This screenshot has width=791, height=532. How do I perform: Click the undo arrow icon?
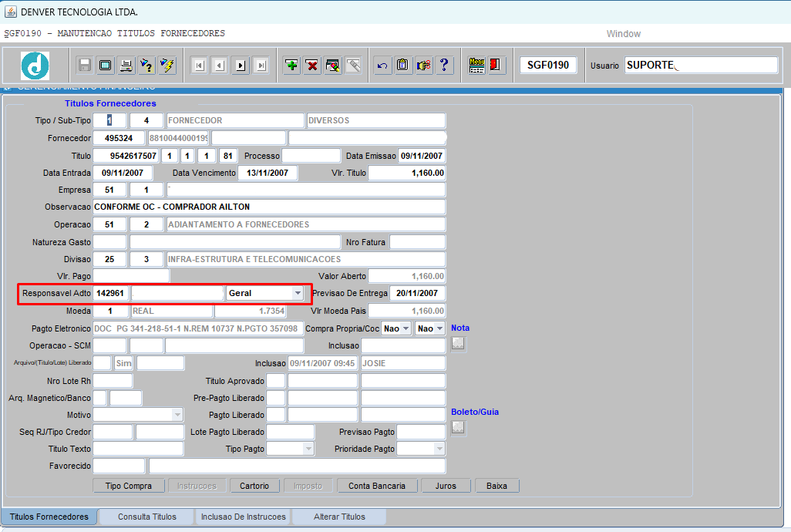[382, 66]
